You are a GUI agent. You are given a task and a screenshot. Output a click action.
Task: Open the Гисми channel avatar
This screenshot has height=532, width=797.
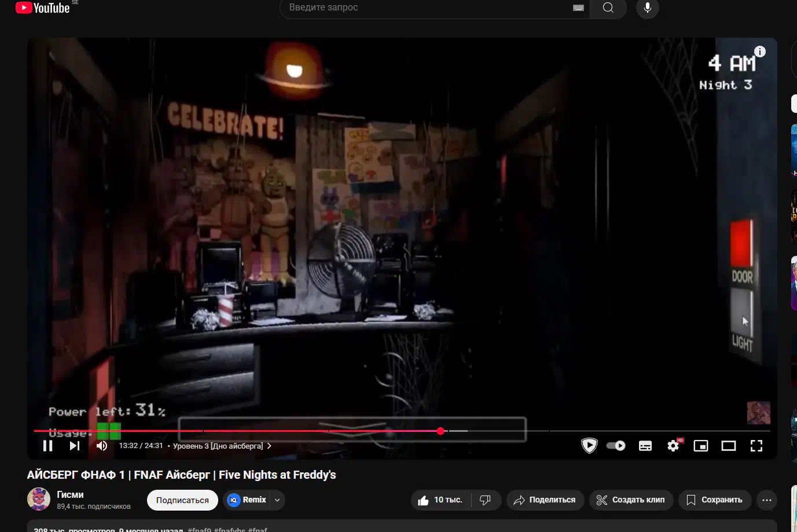click(39, 499)
